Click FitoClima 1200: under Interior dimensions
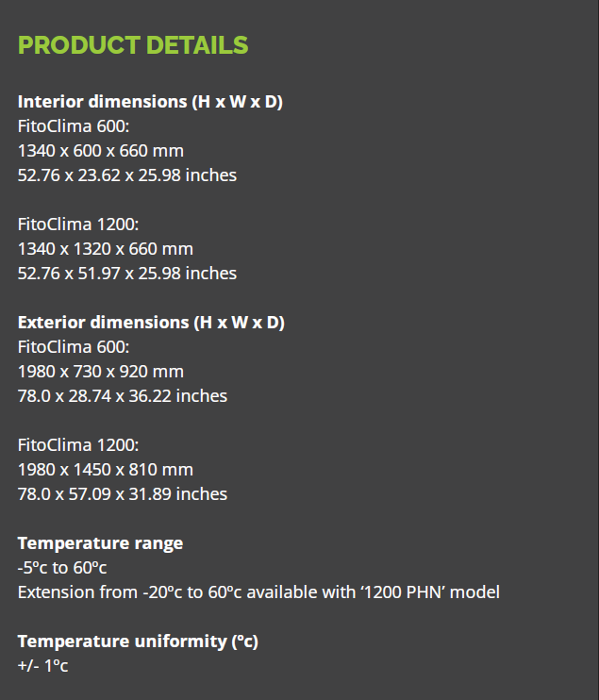 [78, 225]
